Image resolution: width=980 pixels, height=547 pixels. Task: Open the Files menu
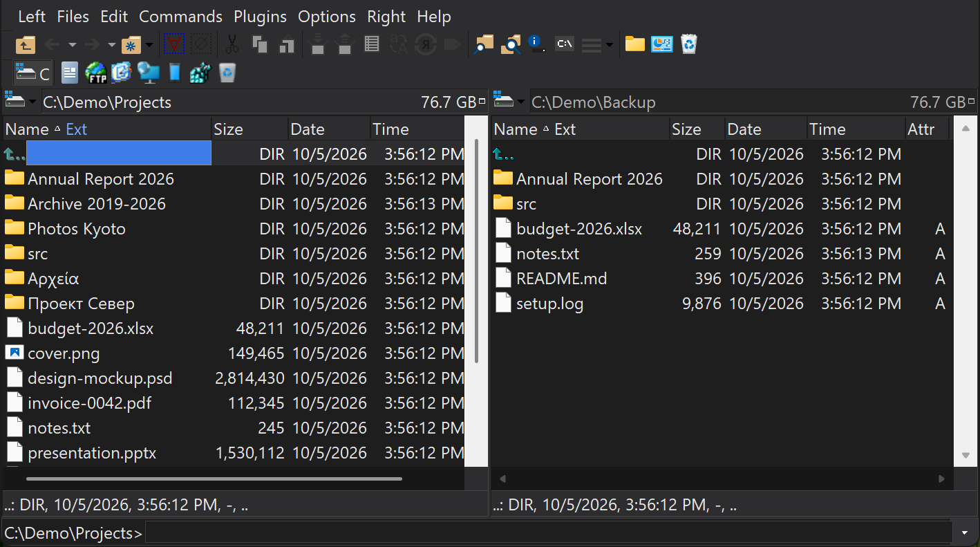pyautogui.click(x=73, y=17)
